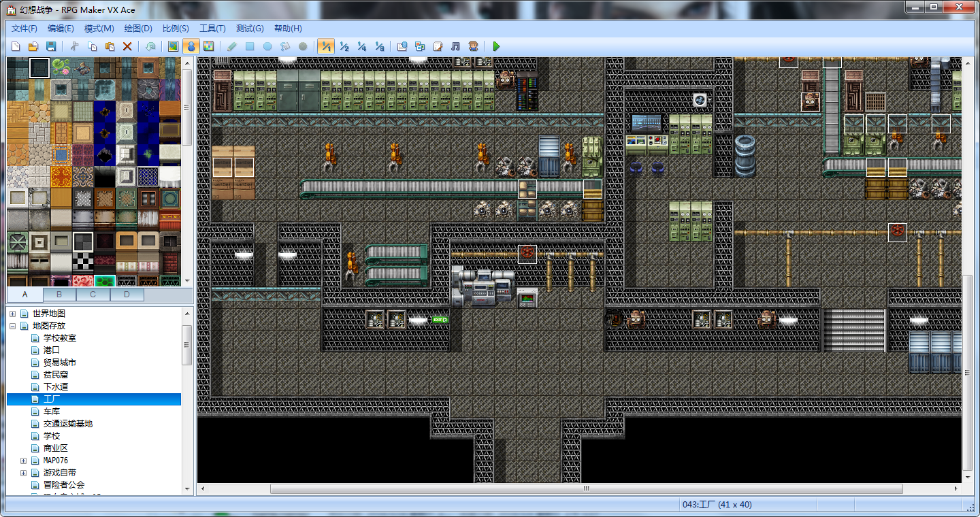This screenshot has width=980, height=517.
Task: Switch to tileset tab D
Action: coord(127,295)
